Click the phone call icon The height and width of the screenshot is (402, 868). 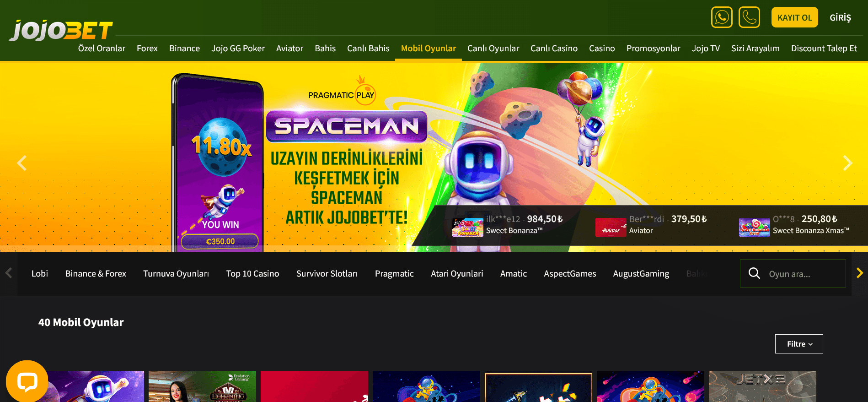click(x=749, y=17)
